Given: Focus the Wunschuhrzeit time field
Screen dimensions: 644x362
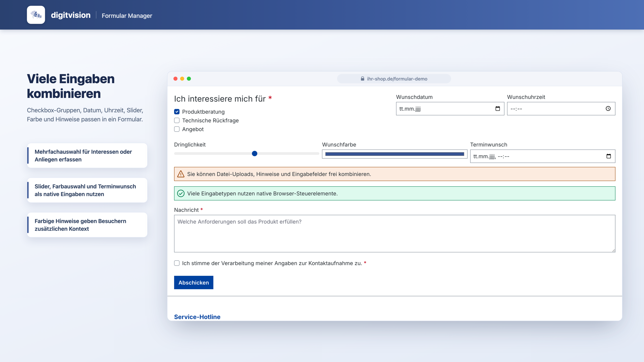Looking at the screenshot, I should click(561, 109).
